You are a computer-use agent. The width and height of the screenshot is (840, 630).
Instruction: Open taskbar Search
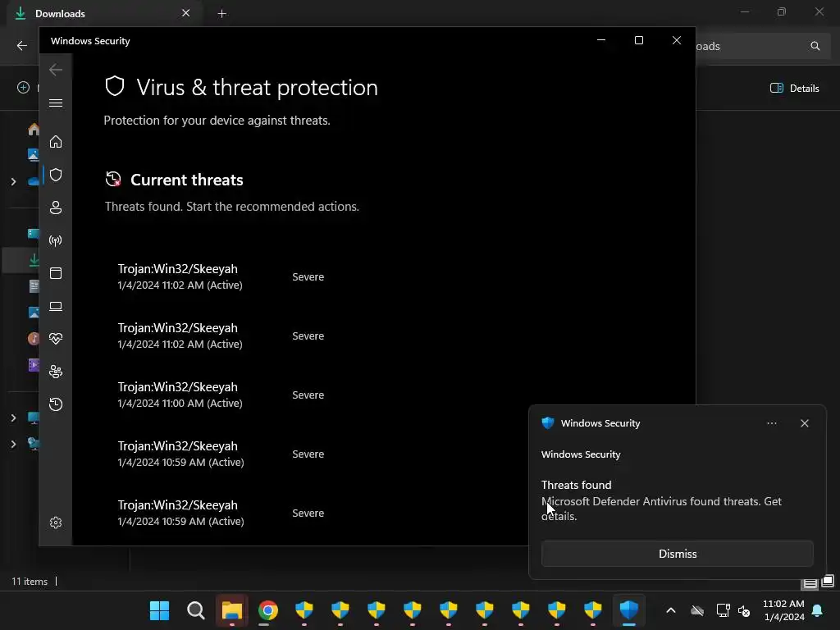click(195, 610)
